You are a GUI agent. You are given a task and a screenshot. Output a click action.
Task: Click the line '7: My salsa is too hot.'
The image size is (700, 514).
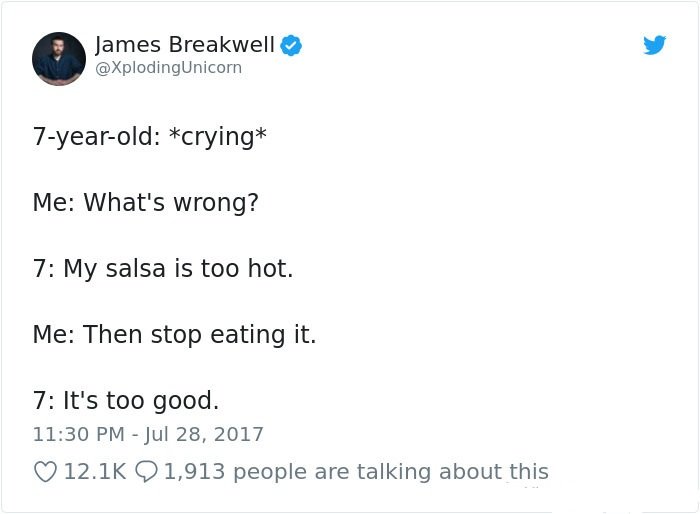(x=163, y=268)
